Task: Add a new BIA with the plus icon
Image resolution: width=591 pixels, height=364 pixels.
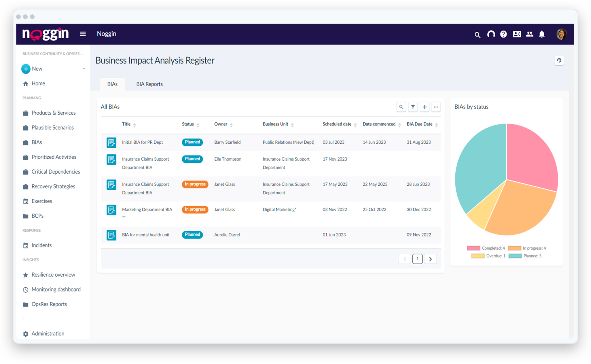Action: [425, 107]
